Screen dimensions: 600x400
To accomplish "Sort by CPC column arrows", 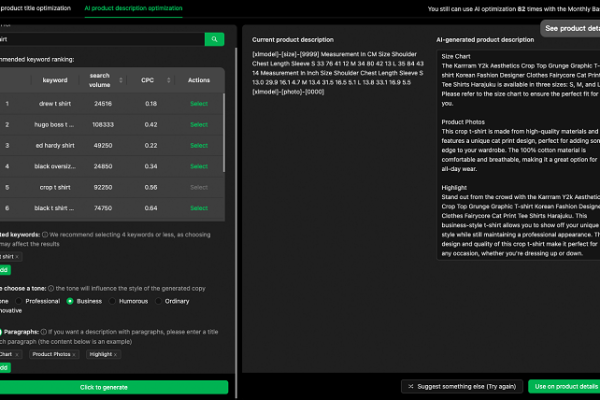I will [x=168, y=80].
